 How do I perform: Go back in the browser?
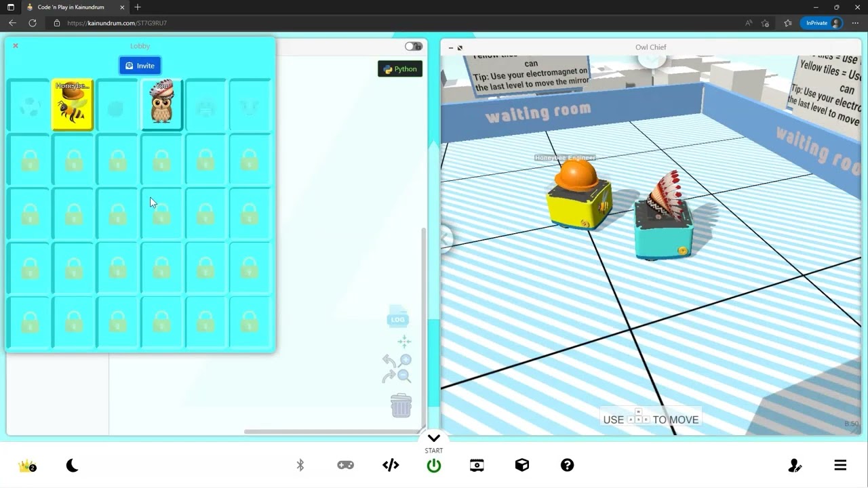point(12,23)
